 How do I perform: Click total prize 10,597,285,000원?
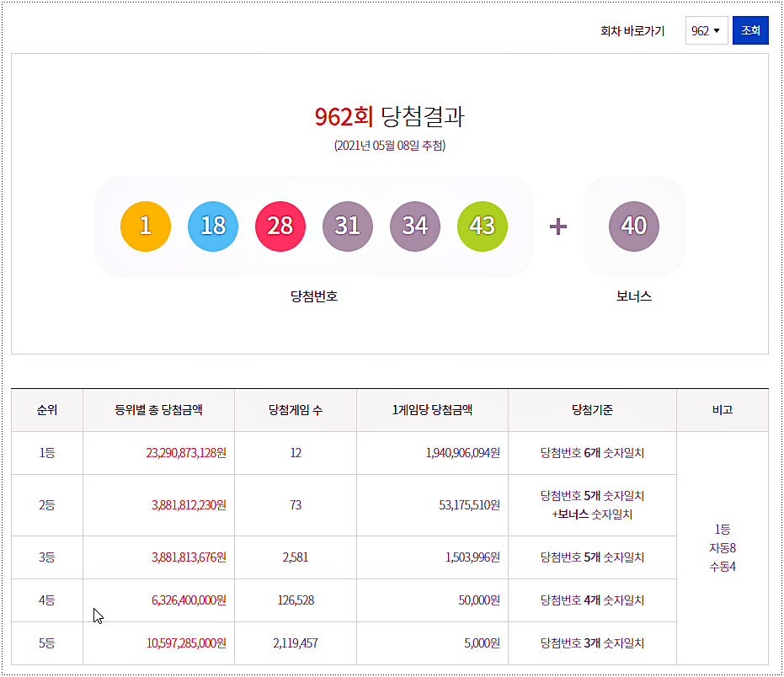pyautogui.click(x=186, y=643)
